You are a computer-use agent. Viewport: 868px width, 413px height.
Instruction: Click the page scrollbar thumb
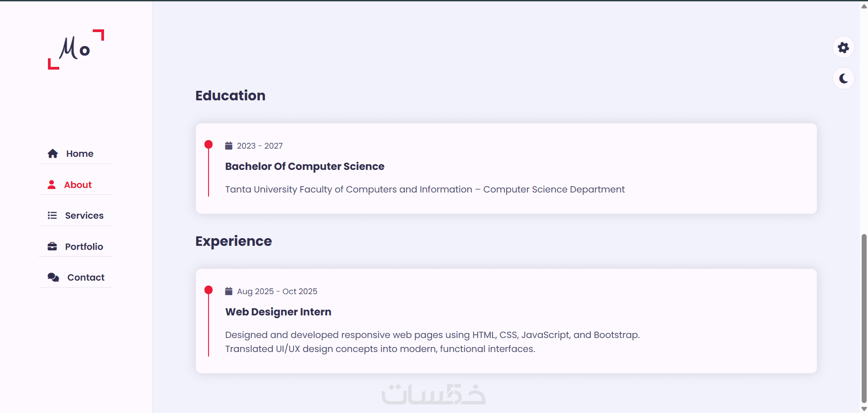pyautogui.click(x=864, y=316)
